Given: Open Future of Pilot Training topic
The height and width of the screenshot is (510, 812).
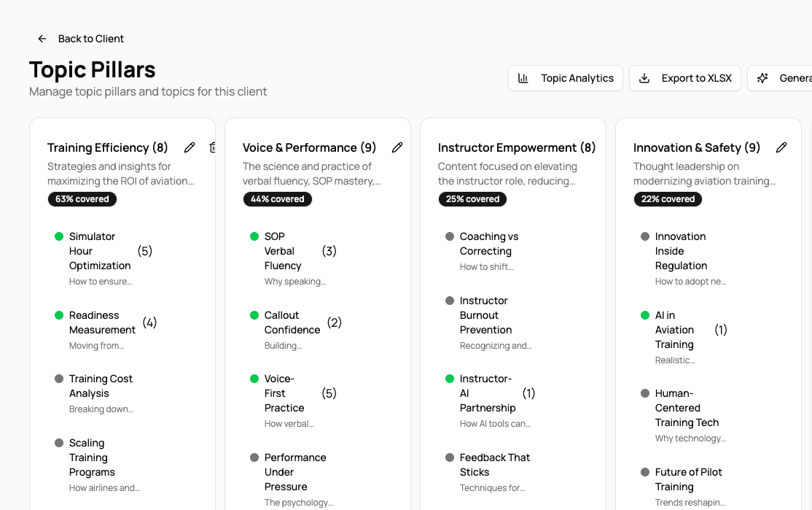Looking at the screenshot, I should coord(688,479).
